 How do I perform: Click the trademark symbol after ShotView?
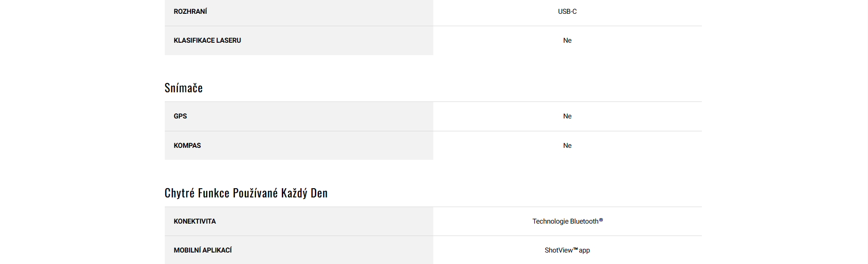point(576,249)
